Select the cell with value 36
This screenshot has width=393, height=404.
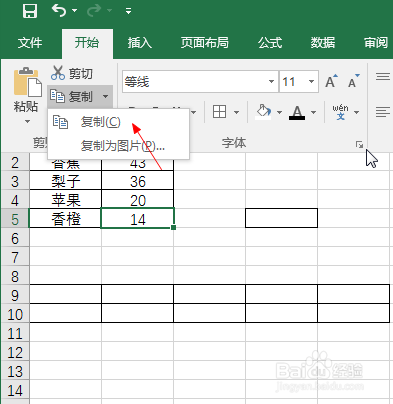pos(137,181)
